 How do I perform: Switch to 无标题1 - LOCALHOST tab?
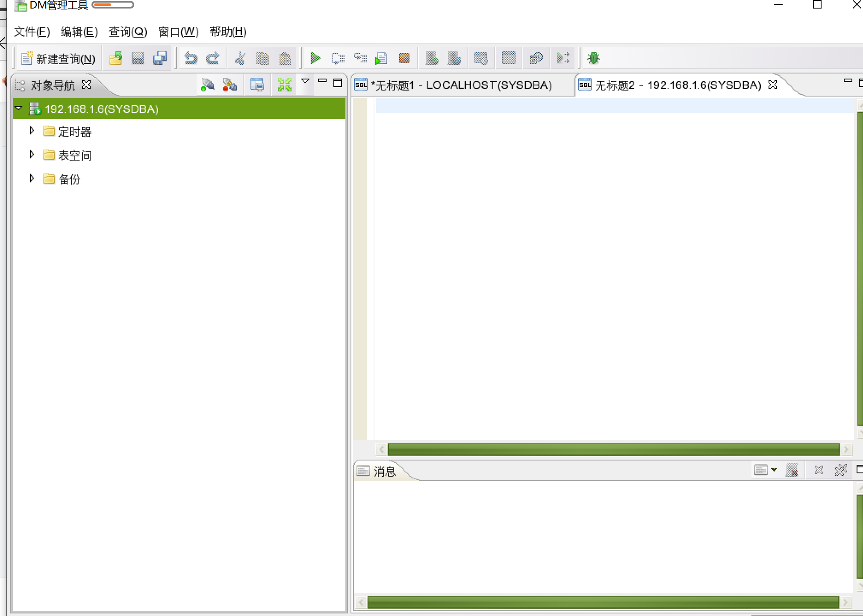click(461, 85)
